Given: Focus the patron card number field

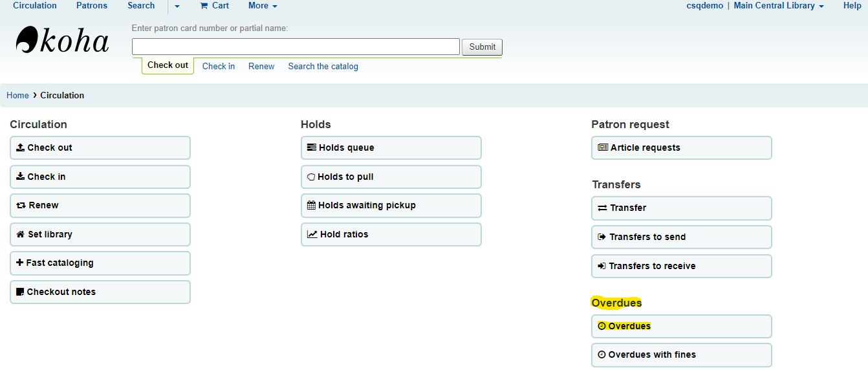Looking at the screenshot, I should 296,47.
